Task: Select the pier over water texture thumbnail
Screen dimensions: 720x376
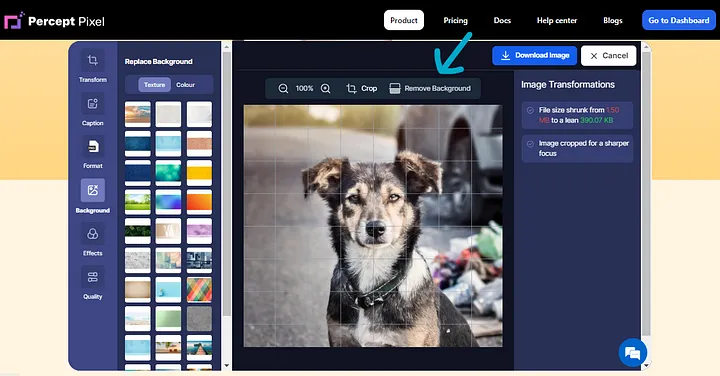Action: (x=199, y=348)
